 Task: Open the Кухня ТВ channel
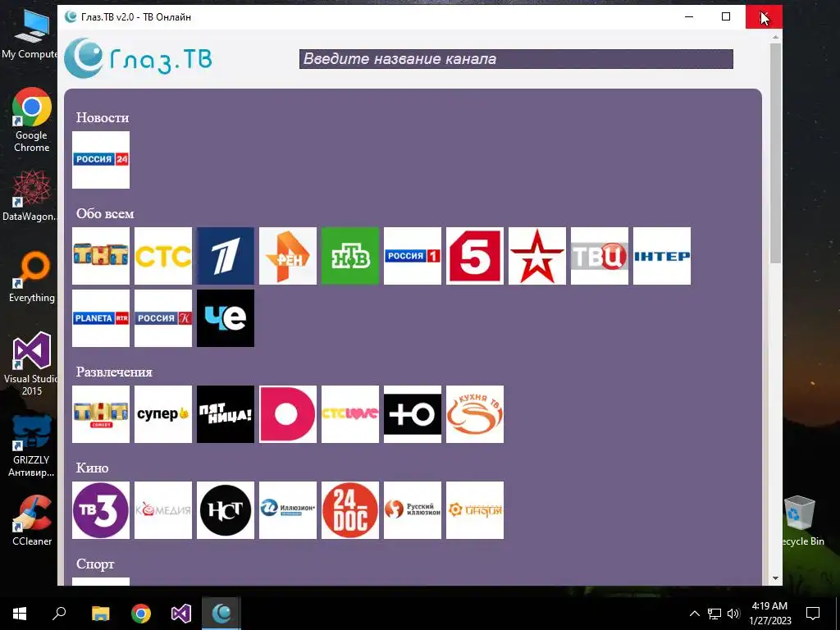click(x=475, y=414)
